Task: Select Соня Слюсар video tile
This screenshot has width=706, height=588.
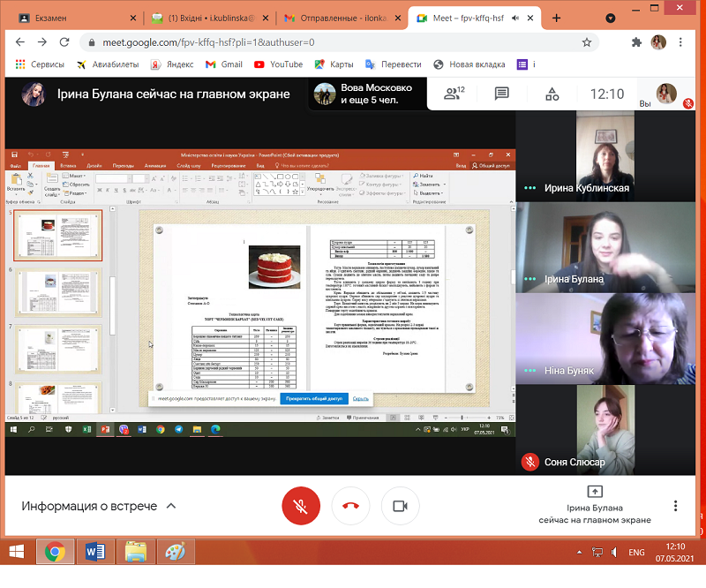Action: pos(605,429)
